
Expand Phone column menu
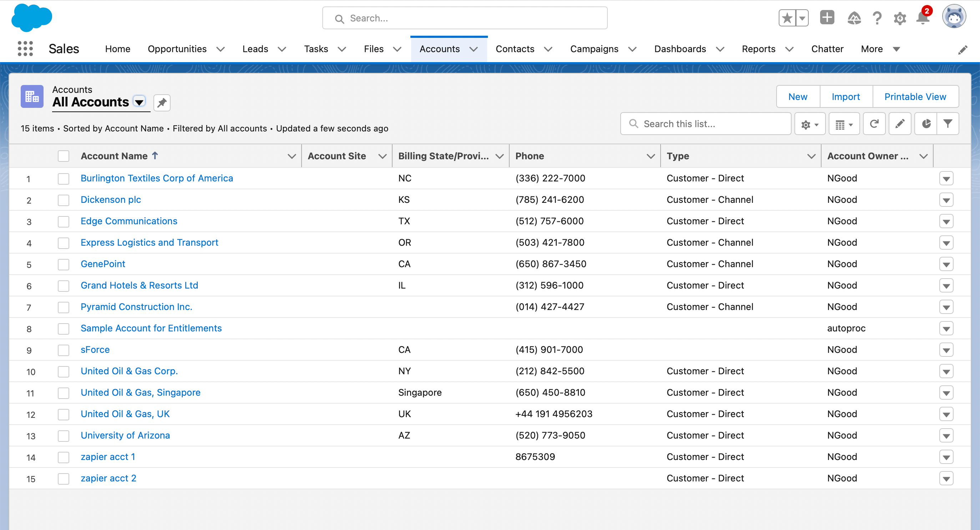click(651, 156)
